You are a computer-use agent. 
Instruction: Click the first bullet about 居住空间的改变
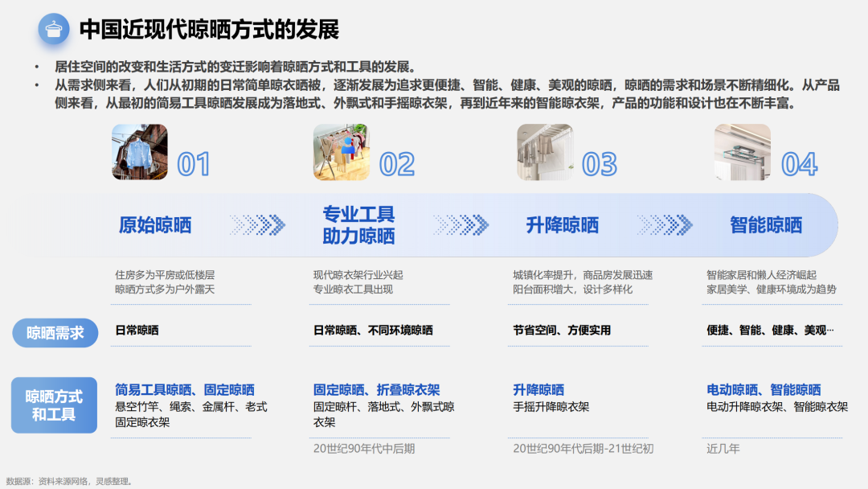coord(235,67)
